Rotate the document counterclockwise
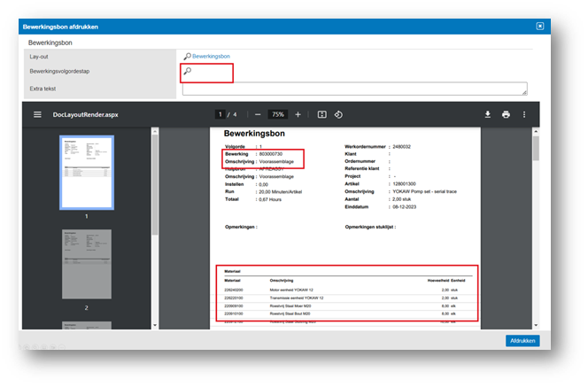Image resolution: width=588 pixels, height=387 pixels. click(337, 114)
